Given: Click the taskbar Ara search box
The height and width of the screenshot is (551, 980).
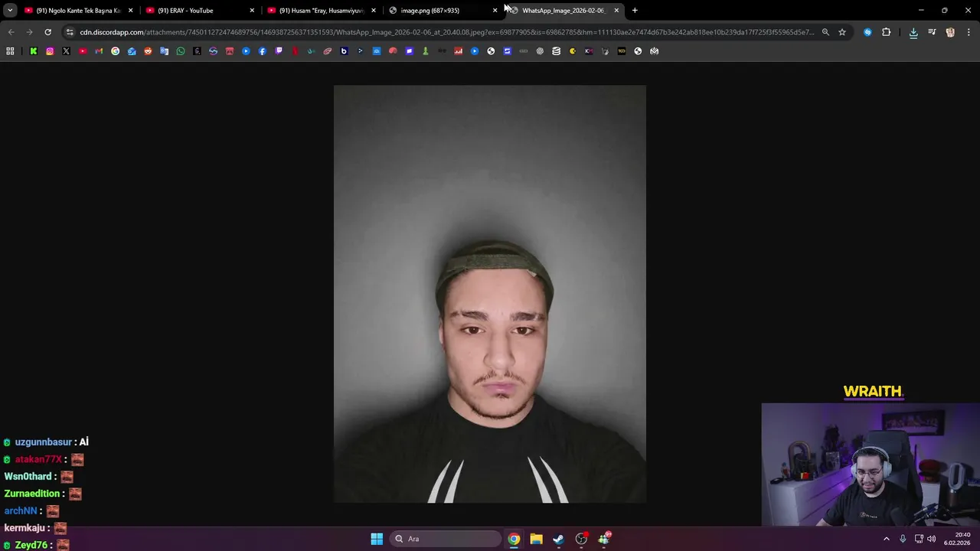Looking at the screenshot, I should click(x=446, y=539).
